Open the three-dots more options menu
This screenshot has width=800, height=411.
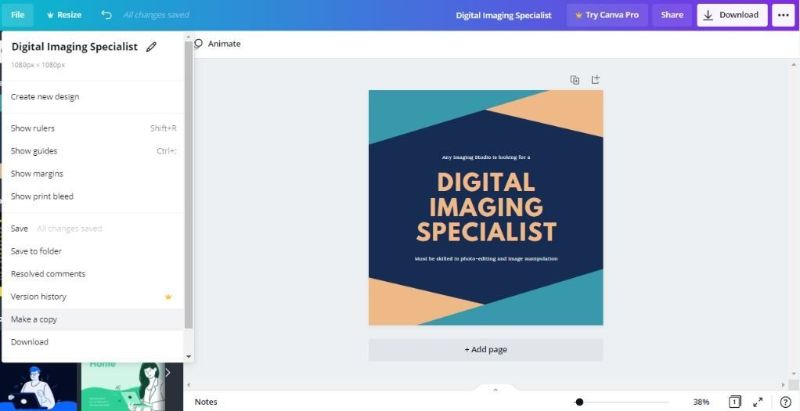click(783, 15)
